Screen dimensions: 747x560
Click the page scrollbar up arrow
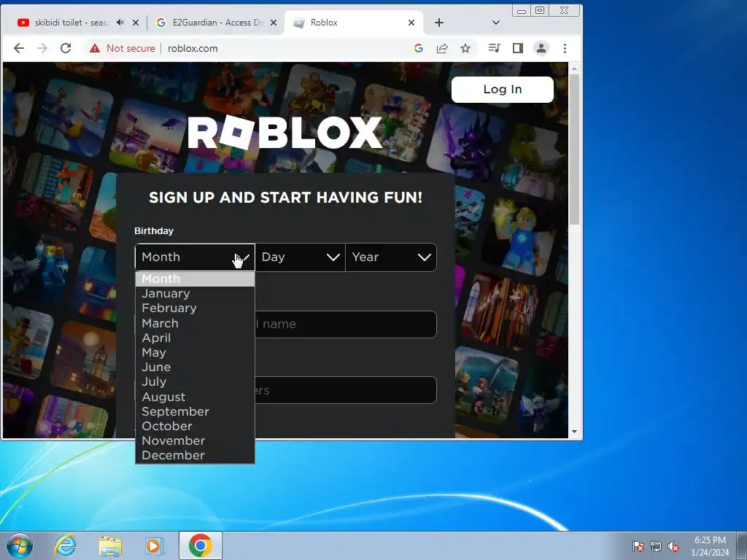click(574, 69)
